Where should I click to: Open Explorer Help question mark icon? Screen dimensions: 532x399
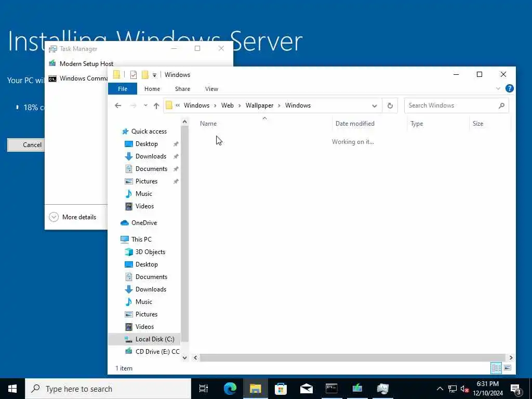click(x=509, y=88)
